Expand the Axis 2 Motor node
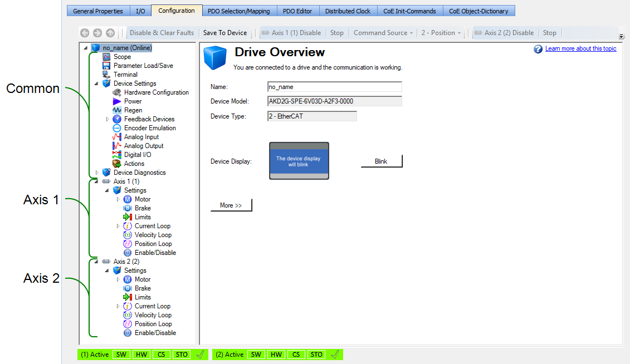630x364 pixels. (118, 279)
